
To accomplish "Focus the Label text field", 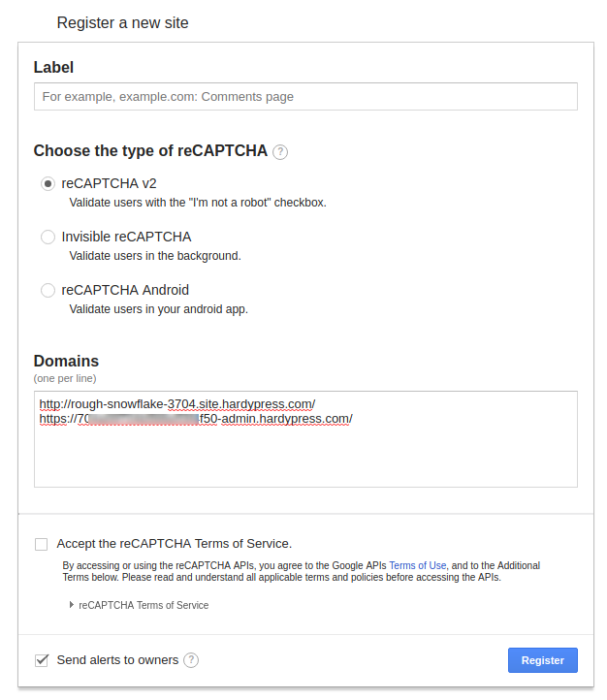I will [305, 97].
